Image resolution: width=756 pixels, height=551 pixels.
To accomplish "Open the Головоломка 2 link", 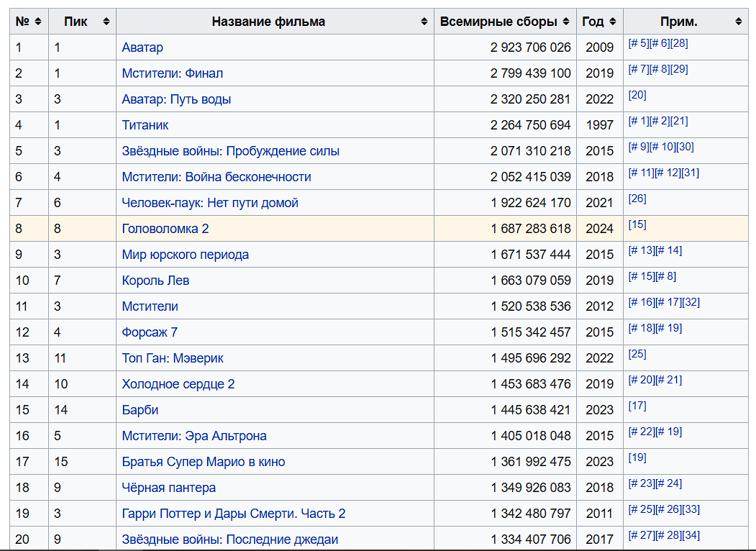I will tap(165, 229).
